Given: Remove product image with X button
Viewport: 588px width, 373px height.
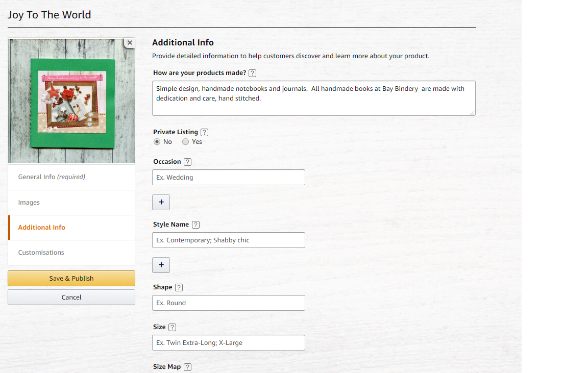Looking at the screenshot, I should (130, 43).
